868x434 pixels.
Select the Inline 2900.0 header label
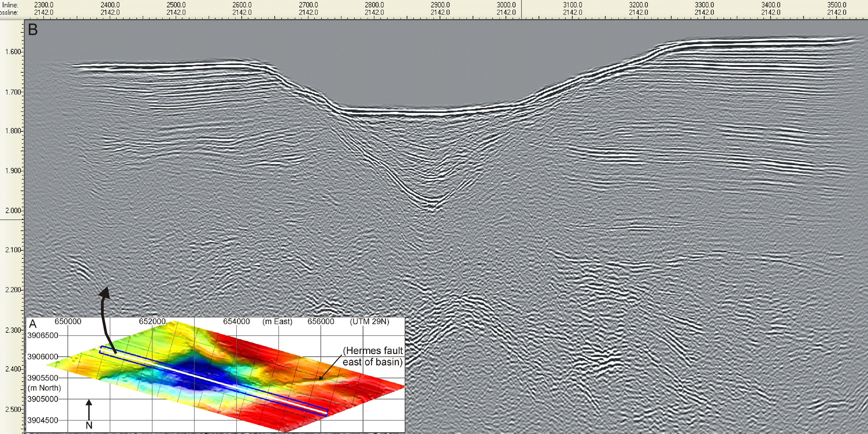tap(440, 5)
